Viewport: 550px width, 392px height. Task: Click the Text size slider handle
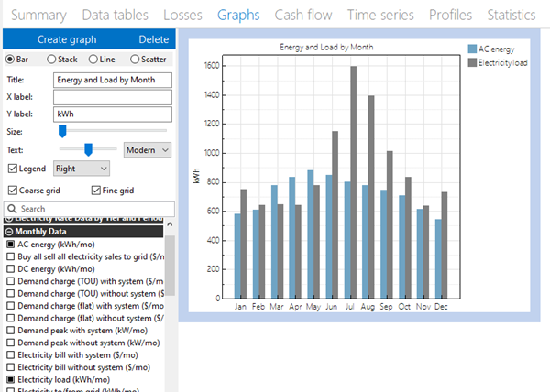coord(88,148)
